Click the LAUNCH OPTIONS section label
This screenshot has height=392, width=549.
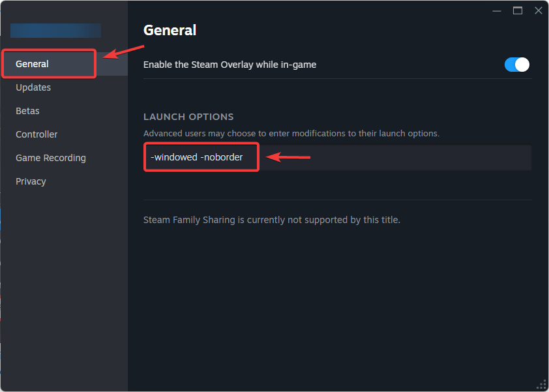click(x=188, y=117)
